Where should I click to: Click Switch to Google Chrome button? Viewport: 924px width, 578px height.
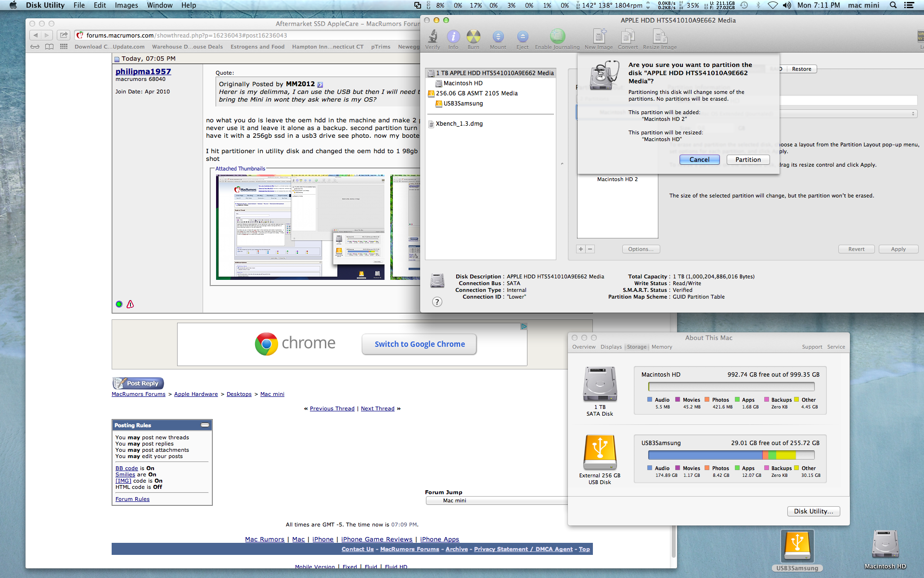(x=419, y=344)
